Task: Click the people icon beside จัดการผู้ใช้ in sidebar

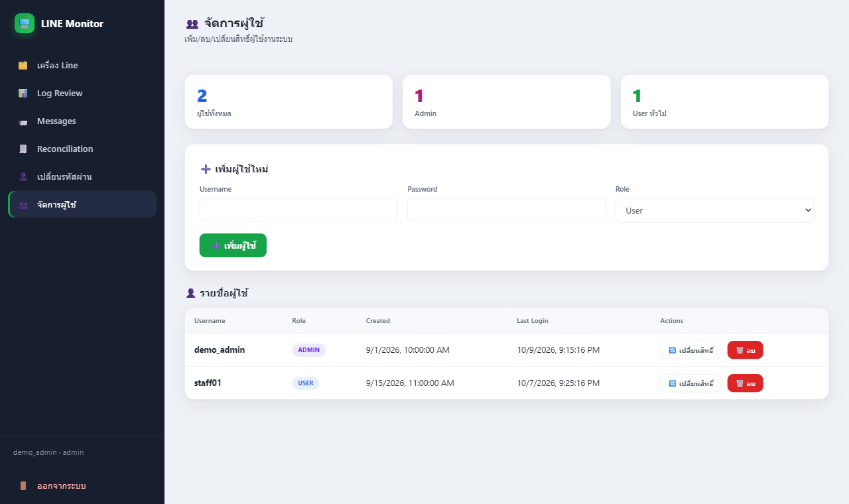Action: 23,205
